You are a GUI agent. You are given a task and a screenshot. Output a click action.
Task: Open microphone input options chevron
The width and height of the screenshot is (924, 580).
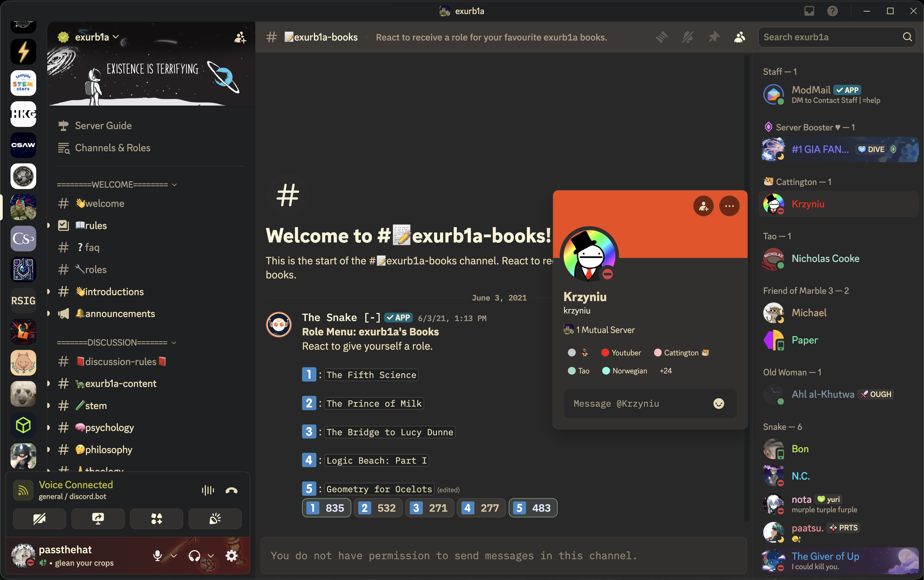[174, 555]
